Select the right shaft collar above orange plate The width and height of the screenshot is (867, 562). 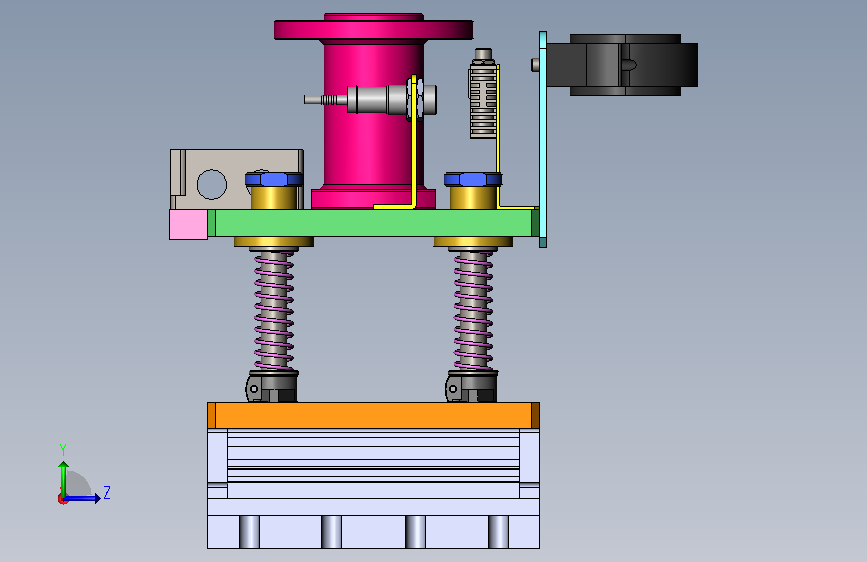coord(472,386)
